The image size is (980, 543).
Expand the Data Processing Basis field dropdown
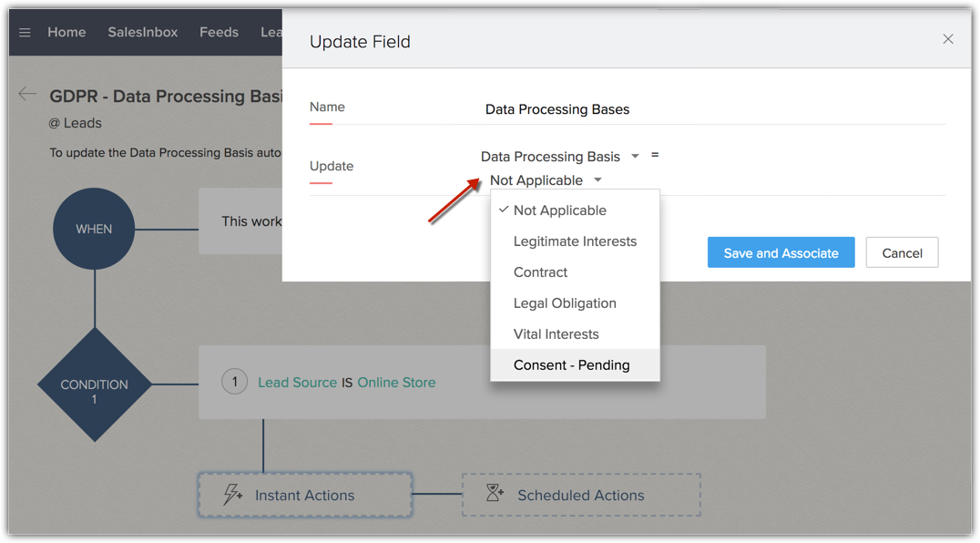pyautogui.click(x=635, y=157)
